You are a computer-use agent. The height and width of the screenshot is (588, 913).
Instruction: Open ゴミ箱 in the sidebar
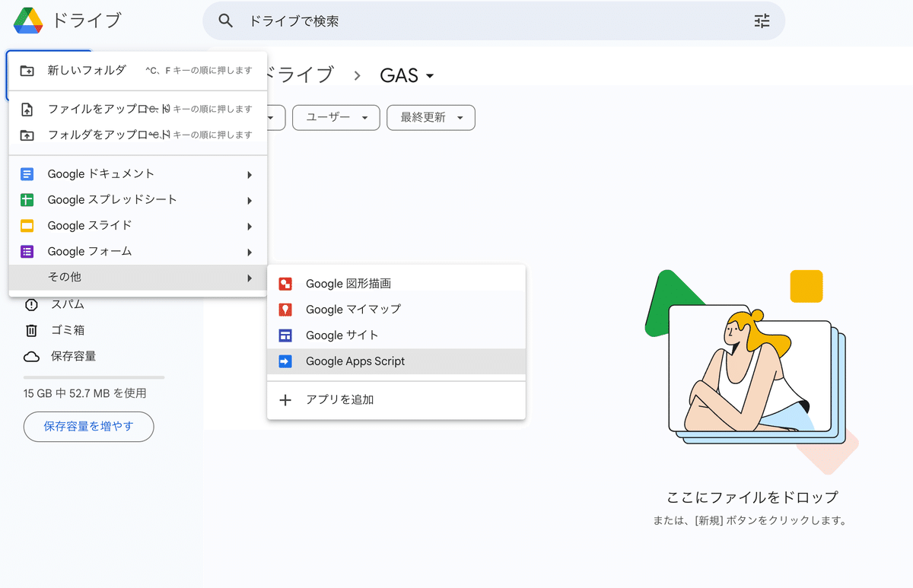[68, 330]
